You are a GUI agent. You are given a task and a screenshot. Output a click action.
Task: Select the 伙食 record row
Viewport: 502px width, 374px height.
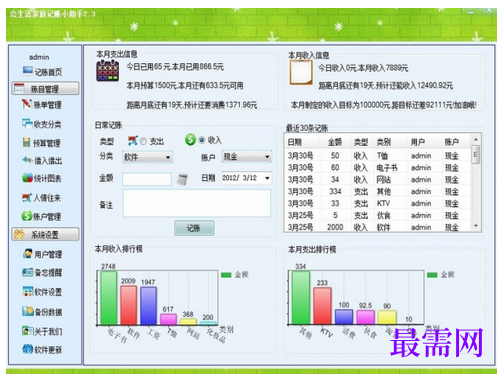pos(377,215)
